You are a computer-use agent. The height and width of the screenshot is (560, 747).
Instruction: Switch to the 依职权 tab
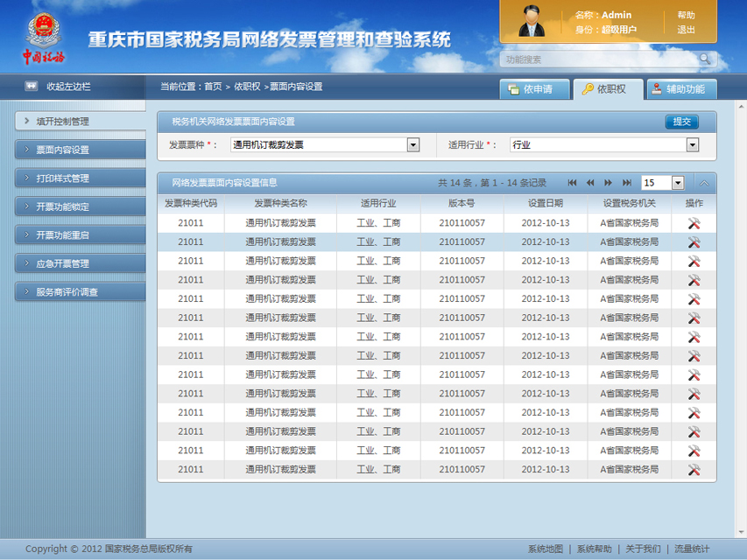pyautogui.click(x=609, y=89)
